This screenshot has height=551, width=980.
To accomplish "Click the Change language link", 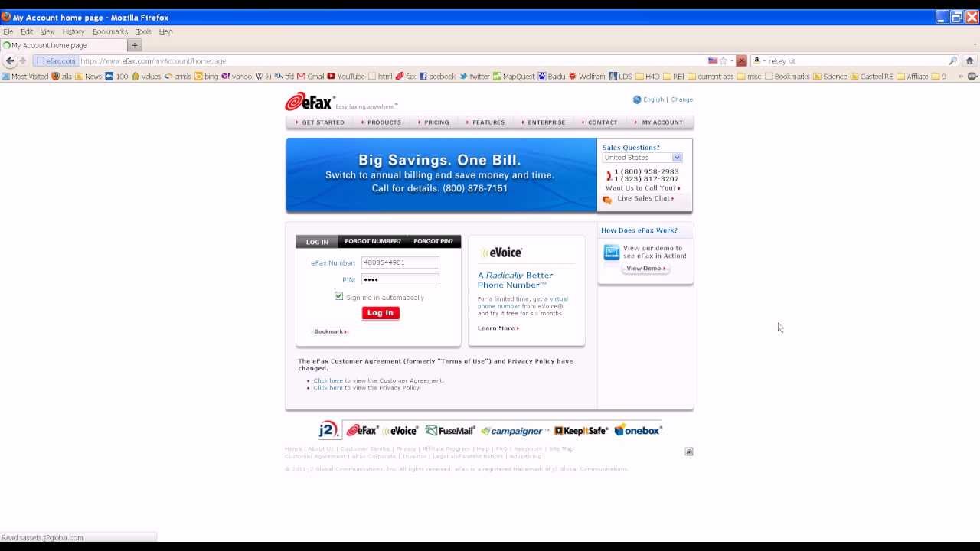I will pyautogui.click(x=681, y=99).
